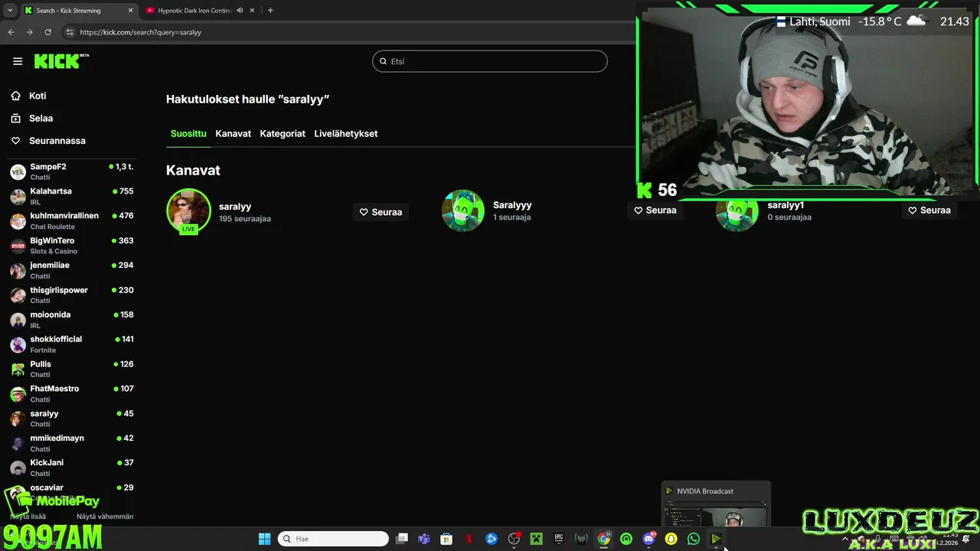
Task: Click the taskbar Hae search box
Action: click(x=333, y=539)
